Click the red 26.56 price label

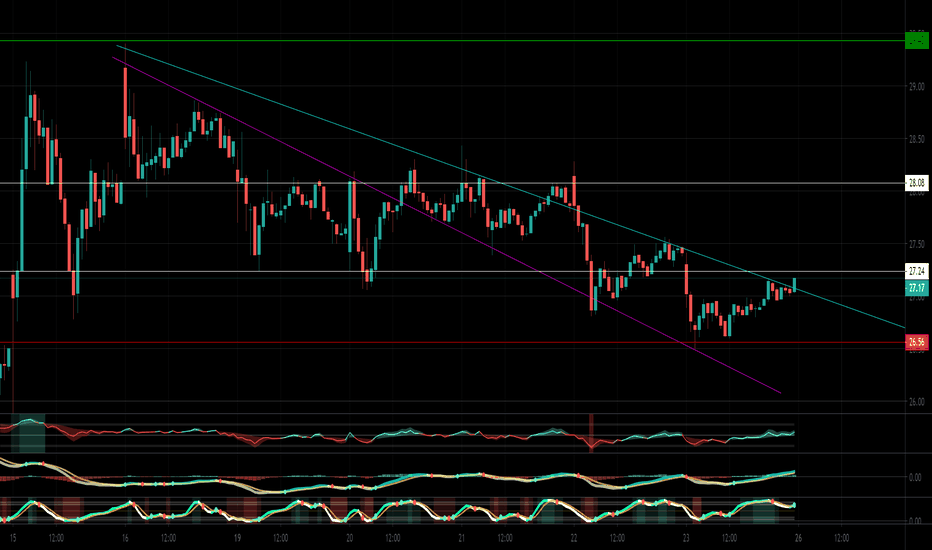click(x=916, y=342)
